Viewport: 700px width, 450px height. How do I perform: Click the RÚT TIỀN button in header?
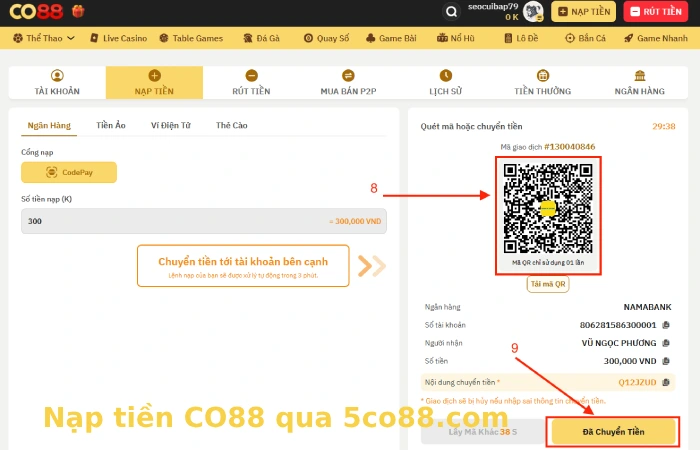coord(655,12)
